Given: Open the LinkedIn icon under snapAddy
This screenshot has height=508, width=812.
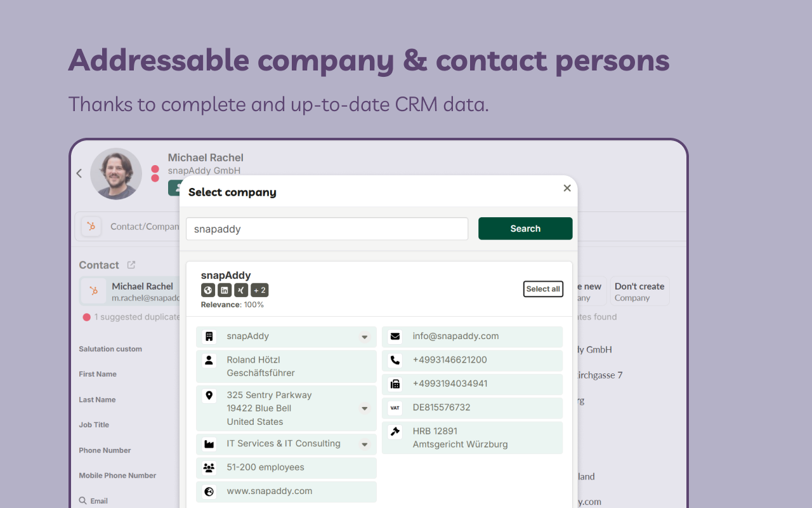Looking at the screenshot, I should click(225, 290).
